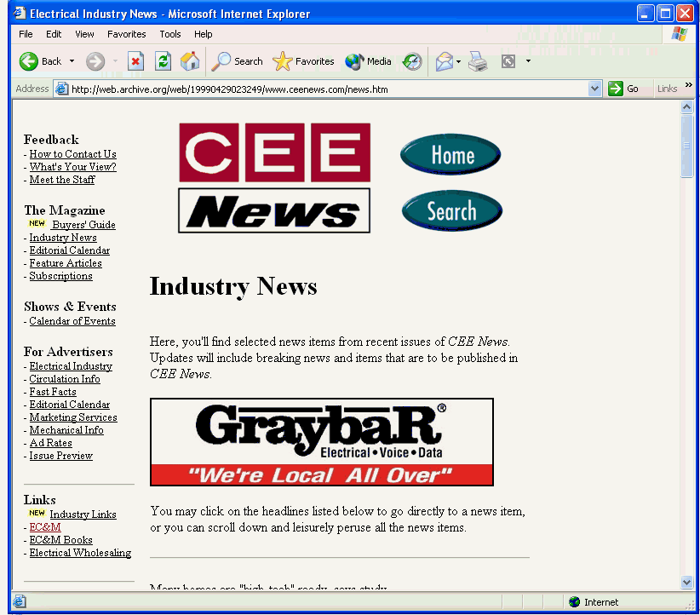View the Circulation Info link
The height and width of the screenshot is (615, 700).
coord(65,379)
